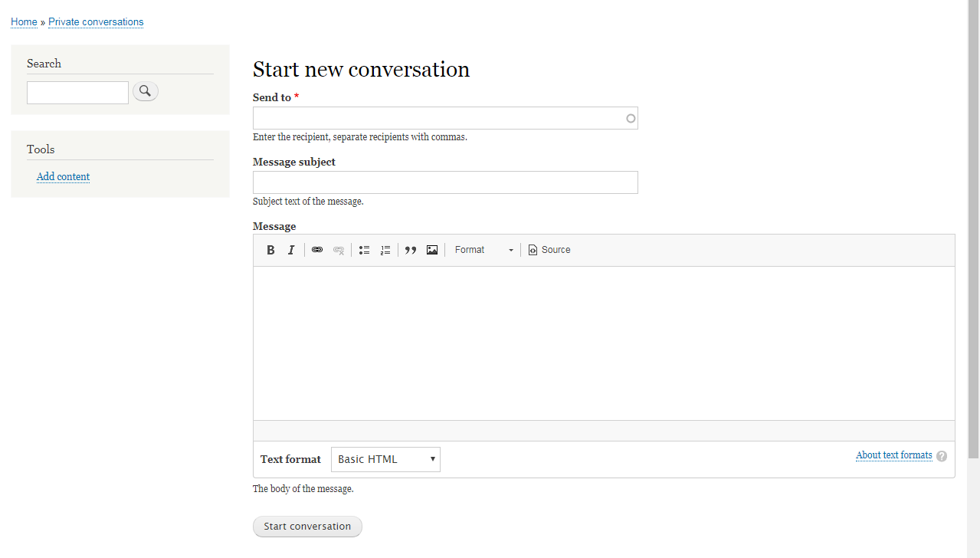Click the search magnifier button
The image size is (980, 558).
pos(146,92)
